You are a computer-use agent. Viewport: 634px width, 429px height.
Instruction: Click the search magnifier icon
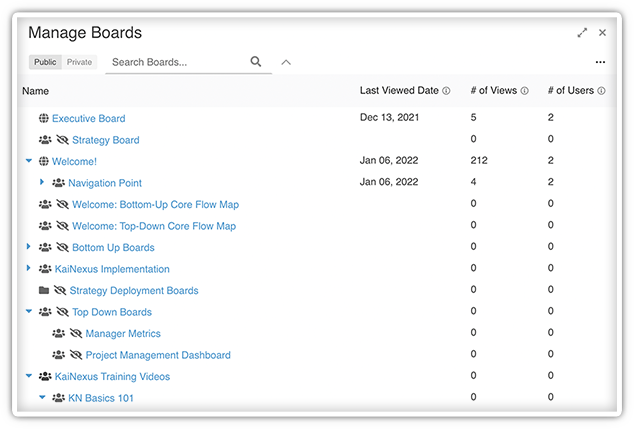click(x=256, y=61)
